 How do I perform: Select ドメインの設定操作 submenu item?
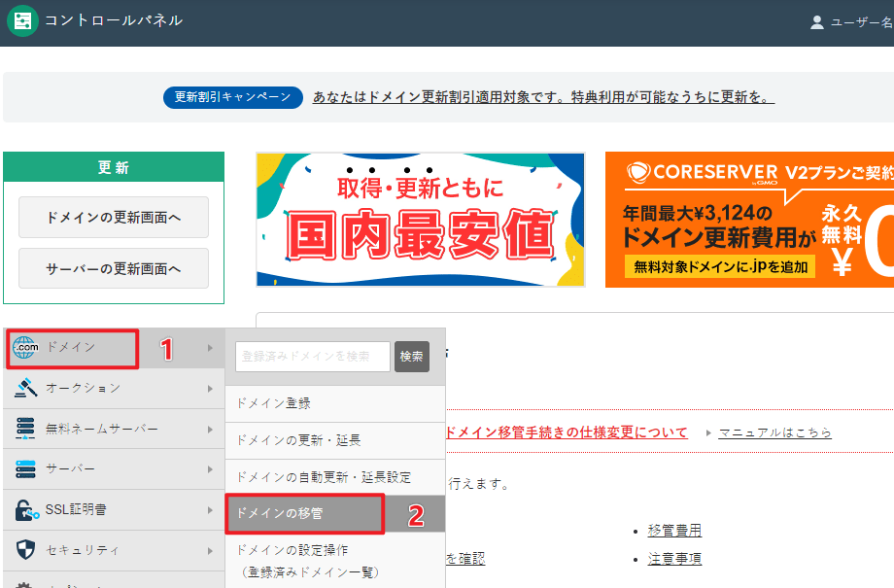coord(335,561)
